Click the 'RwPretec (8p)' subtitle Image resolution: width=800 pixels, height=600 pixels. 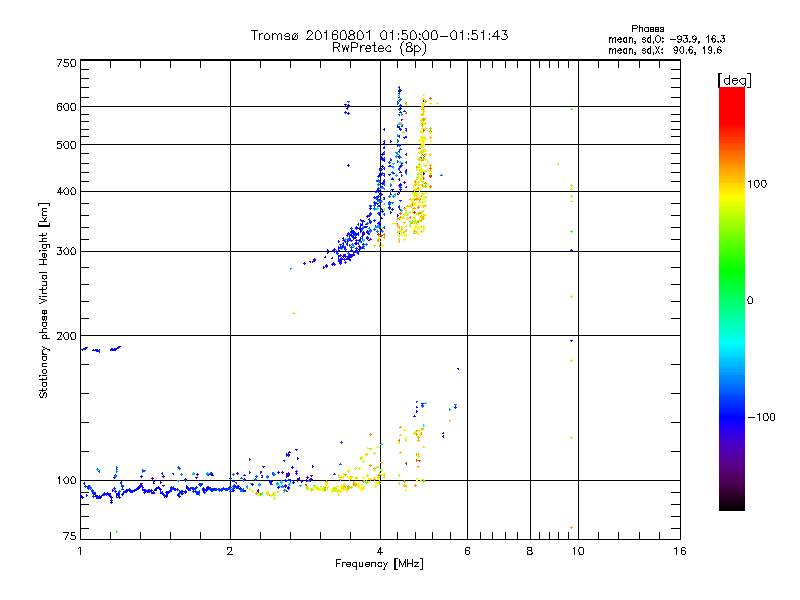379,48
